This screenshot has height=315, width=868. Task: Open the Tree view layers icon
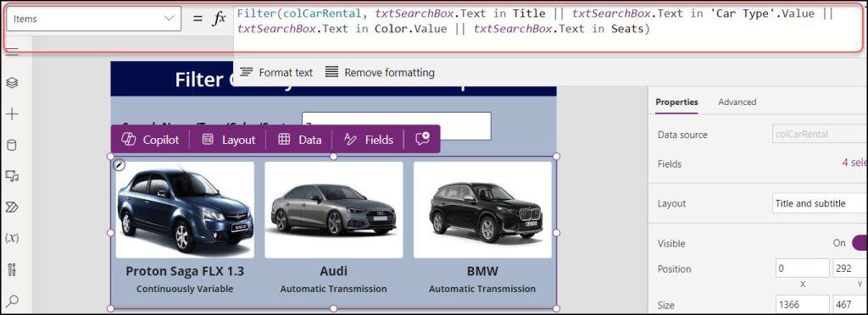click(x=12, y=82)
